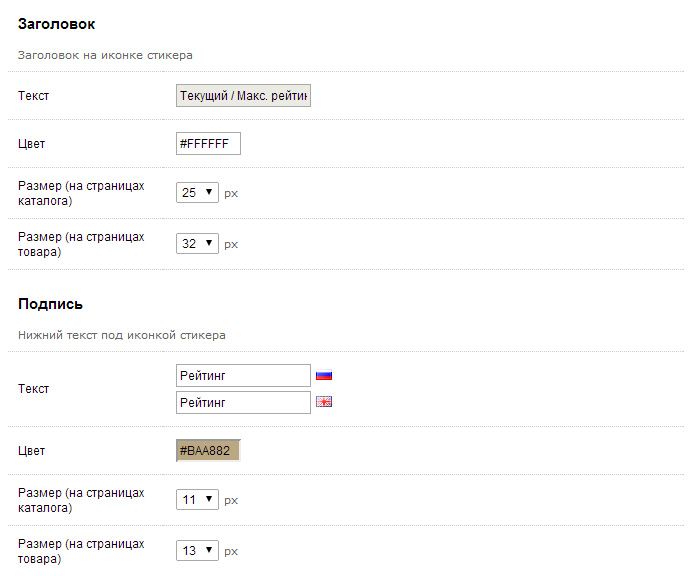Focus the 'Текущий / Макс. рейтинг' header text field
Image resolution: width=692 pixels, height=576 pixels.
(x=243, y=96)
